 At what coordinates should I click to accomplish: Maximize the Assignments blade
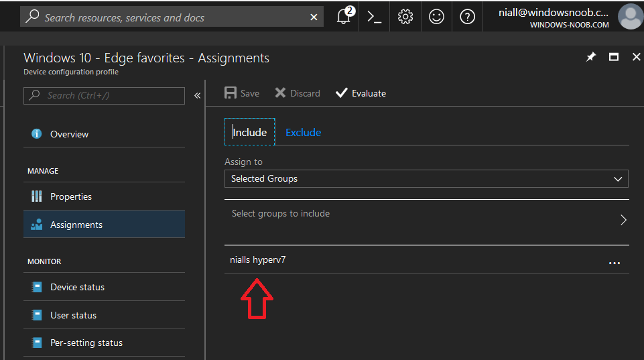[x=614, y=57]
